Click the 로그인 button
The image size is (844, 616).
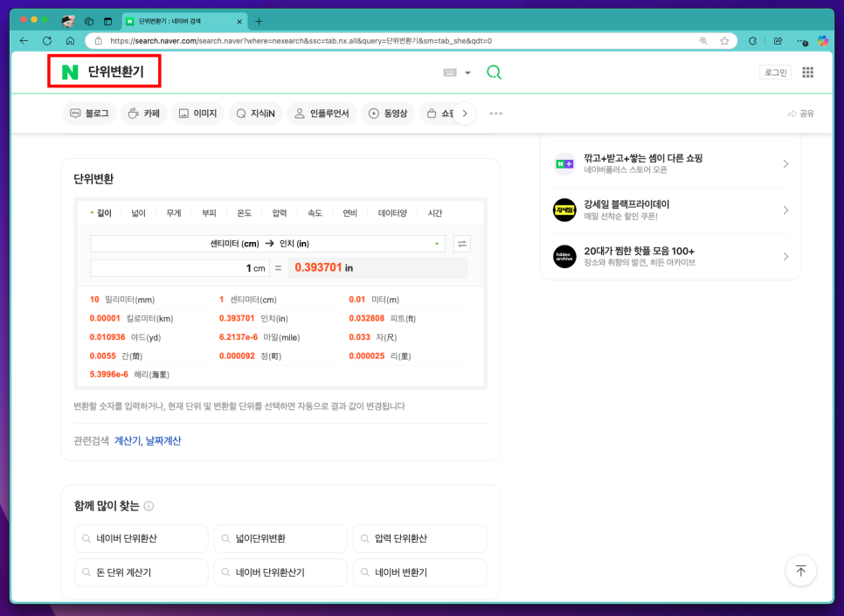coord(775,73)
